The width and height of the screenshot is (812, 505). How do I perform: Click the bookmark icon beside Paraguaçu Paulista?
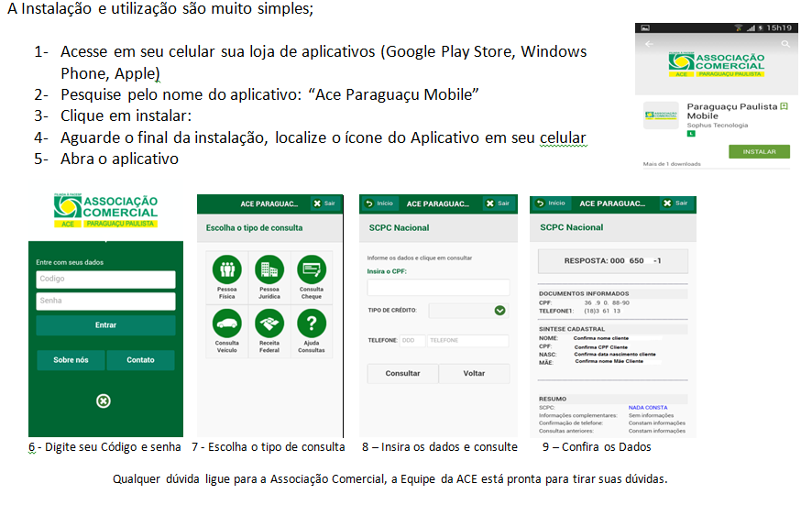click(784, 106)
